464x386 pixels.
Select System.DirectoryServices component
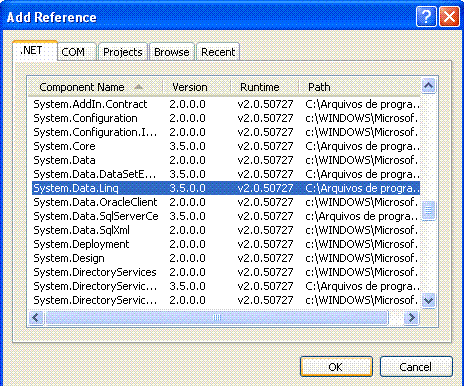226,272
